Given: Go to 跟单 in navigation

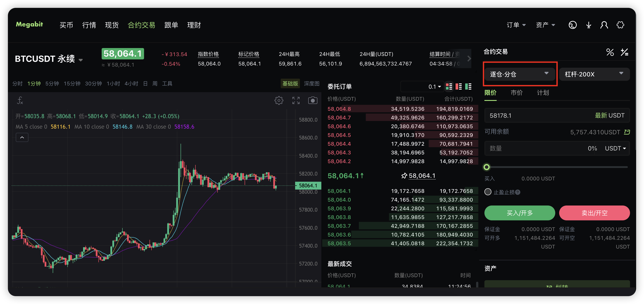Looking at the screenshot, I should click(171, 25).
